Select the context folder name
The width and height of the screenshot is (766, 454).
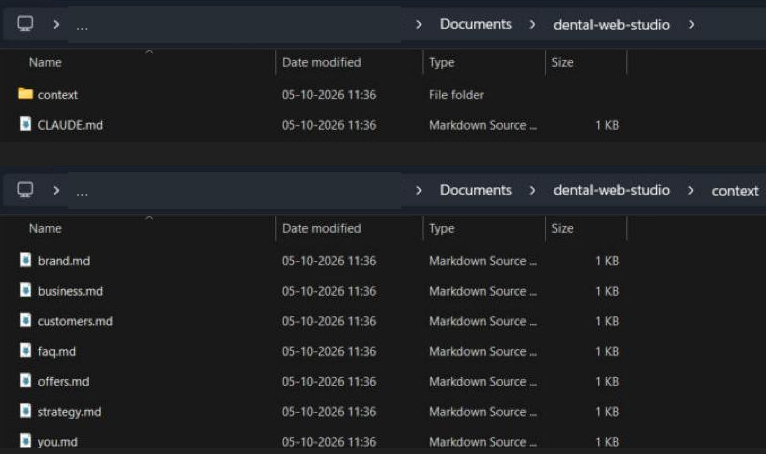[x=58, y=95]
